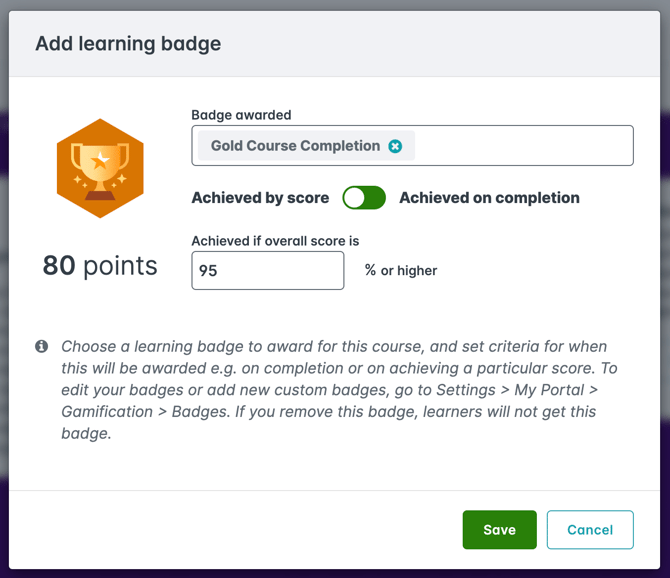The width and height of the screenshot is (670, 578).
Task: Save the learning badge
Action: coord(499,530)
